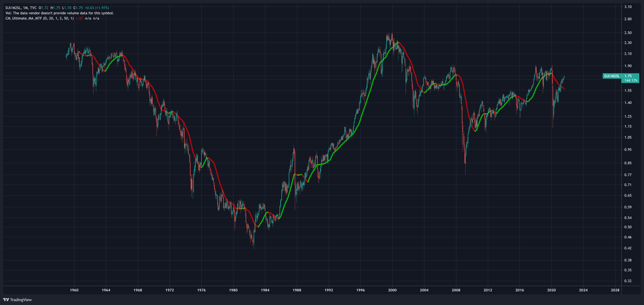The image size is (644, 305).
Task: Click the DJI/M2SL 1.75 price label
Action: pyautogui.click(x=621, y=76)
